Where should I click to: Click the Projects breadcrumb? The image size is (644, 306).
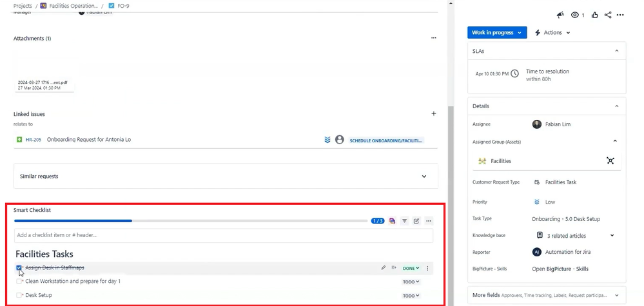click(23, 6)
